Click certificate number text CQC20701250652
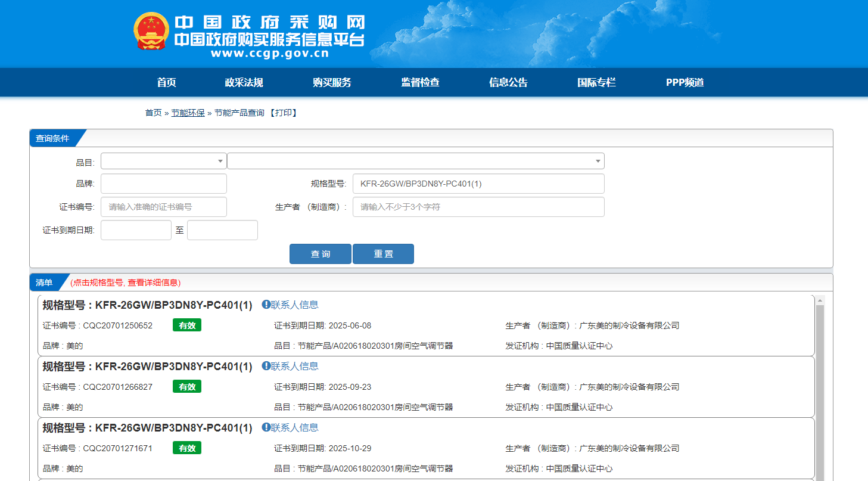The width and height of the screenshot is (868, 481). pyautogui.click(x=117, y=325)
